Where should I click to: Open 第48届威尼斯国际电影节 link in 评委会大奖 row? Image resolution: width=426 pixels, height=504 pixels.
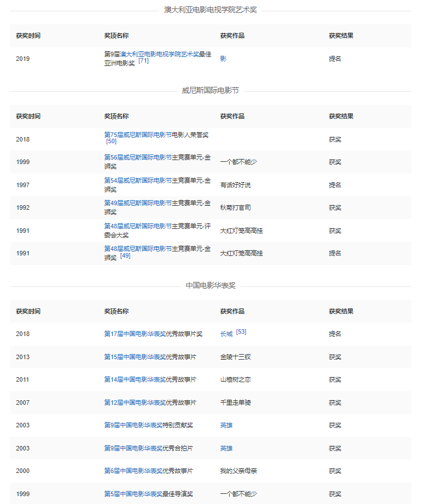138,226
